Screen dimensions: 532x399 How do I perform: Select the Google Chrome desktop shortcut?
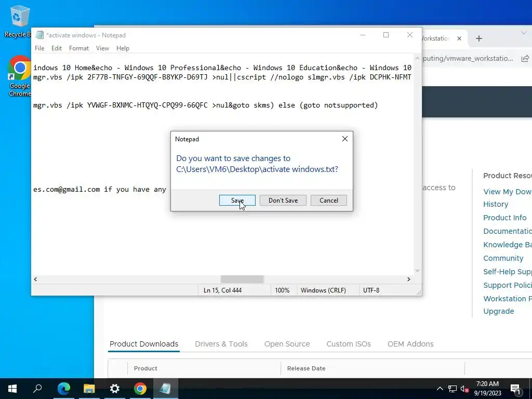click(x=19, y=76)
